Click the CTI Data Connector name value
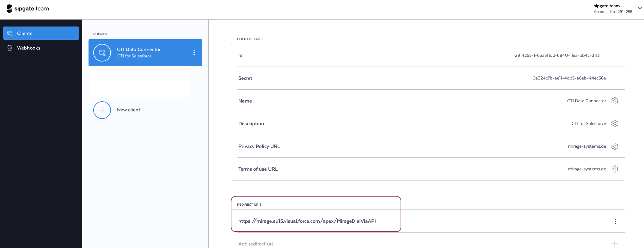 pyautogui.click(x=586, y=101)
